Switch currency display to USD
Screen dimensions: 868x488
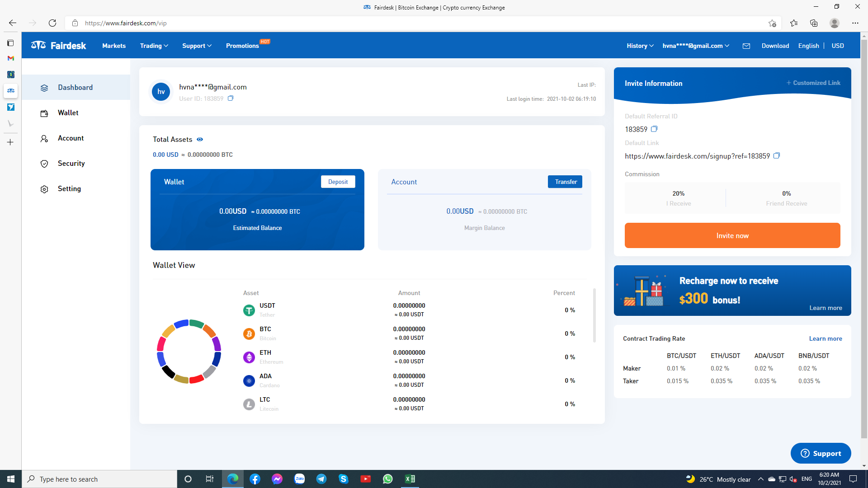pos(837,46)
